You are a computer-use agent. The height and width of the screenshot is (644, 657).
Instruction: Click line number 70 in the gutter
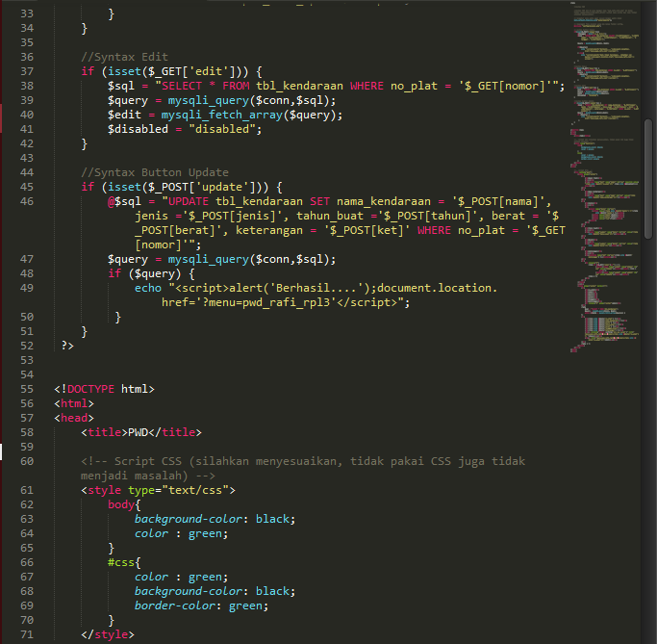(27, 621)
